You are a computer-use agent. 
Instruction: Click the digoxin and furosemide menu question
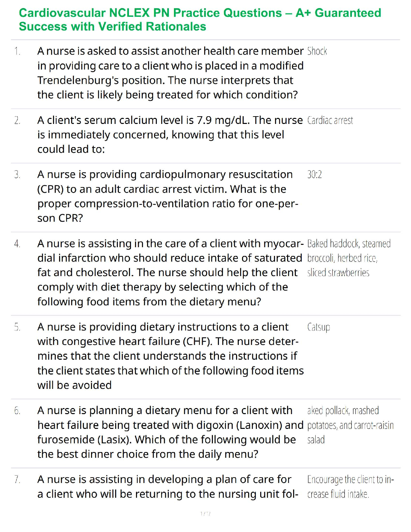(x=170, y=432)
